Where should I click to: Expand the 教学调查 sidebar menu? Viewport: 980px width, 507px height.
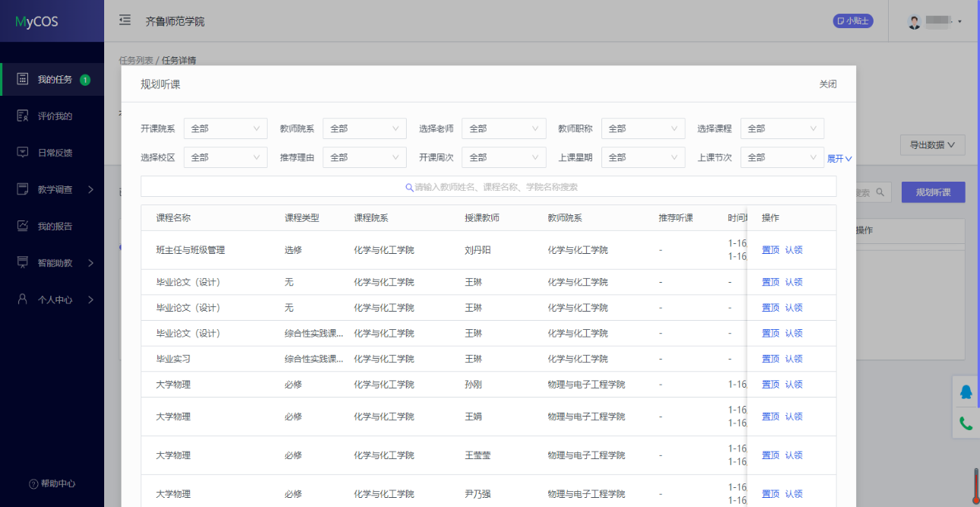(55, 189)
